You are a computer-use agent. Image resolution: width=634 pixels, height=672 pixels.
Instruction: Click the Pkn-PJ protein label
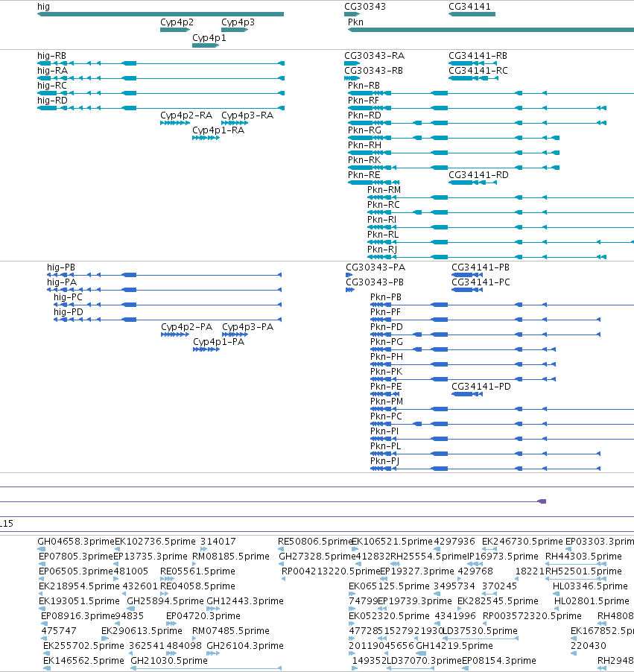point(384,461)
